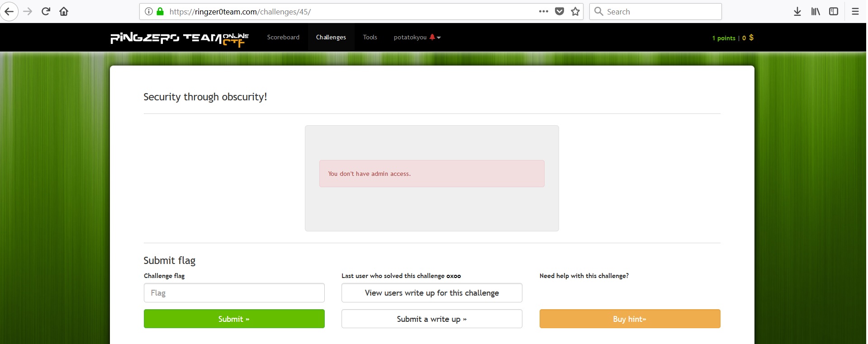This screenshot has width=868, height=344.
Task: Save page to Pocket
Action: (560, 11)
